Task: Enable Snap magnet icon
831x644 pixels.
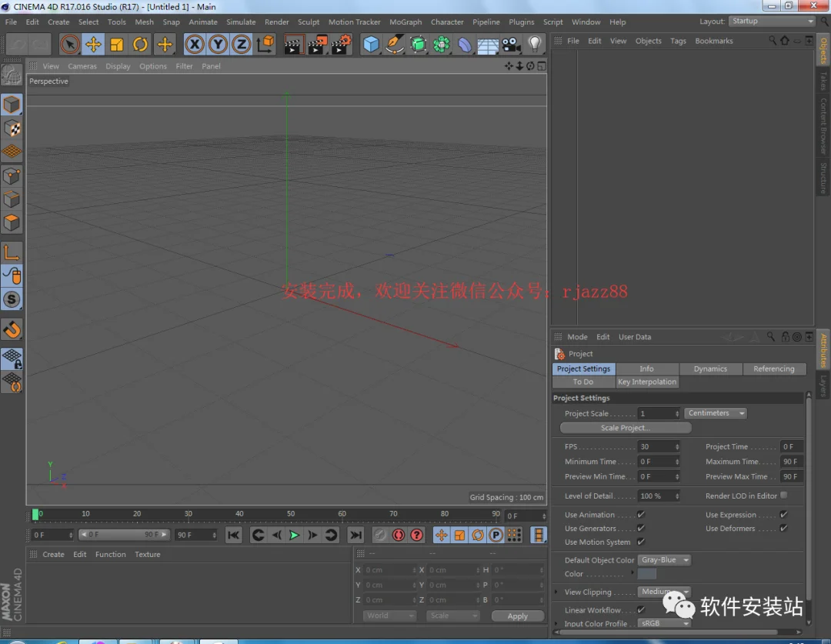Action: pyautogui.click(x=12, y=329)
